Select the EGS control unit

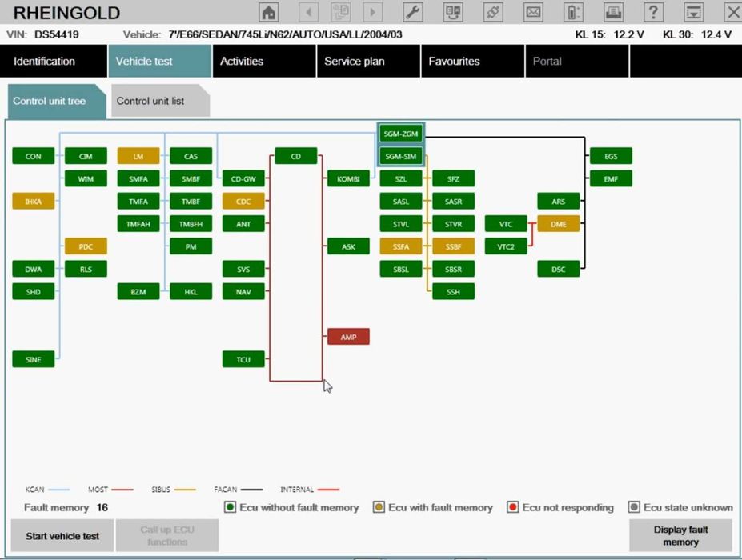click(611, 156)
